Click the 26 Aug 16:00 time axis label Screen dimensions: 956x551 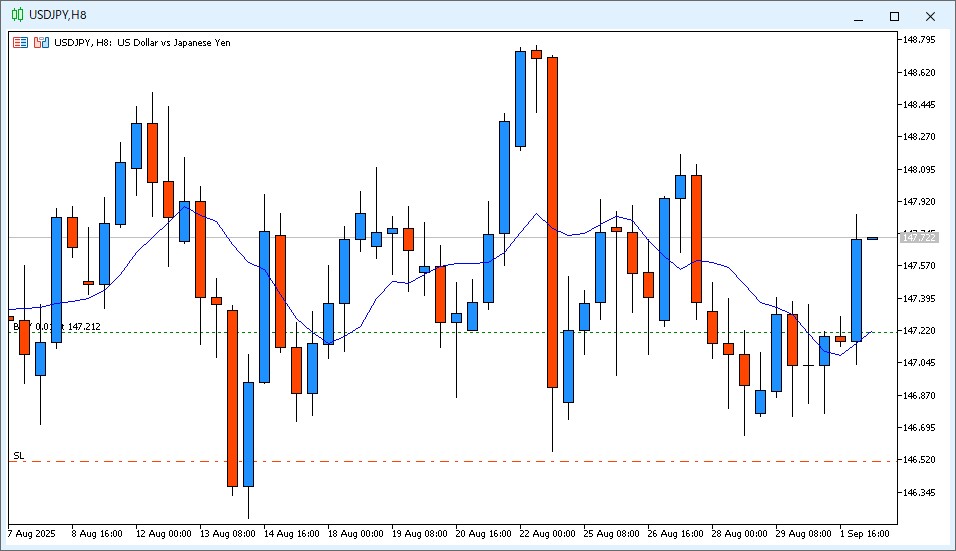[x=676, y=534]
